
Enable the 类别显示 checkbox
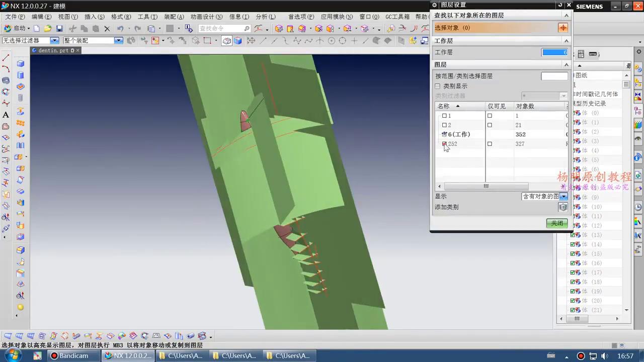coord(437,86)
